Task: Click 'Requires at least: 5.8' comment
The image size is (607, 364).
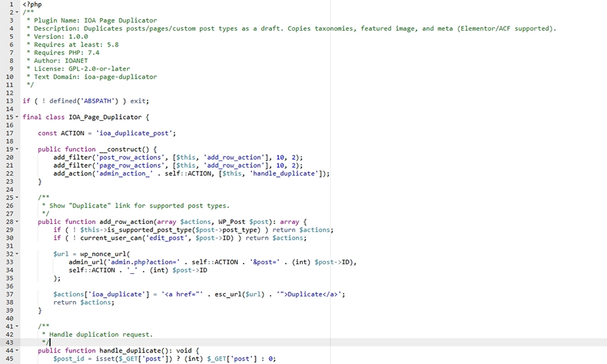Action: point(77,44)
